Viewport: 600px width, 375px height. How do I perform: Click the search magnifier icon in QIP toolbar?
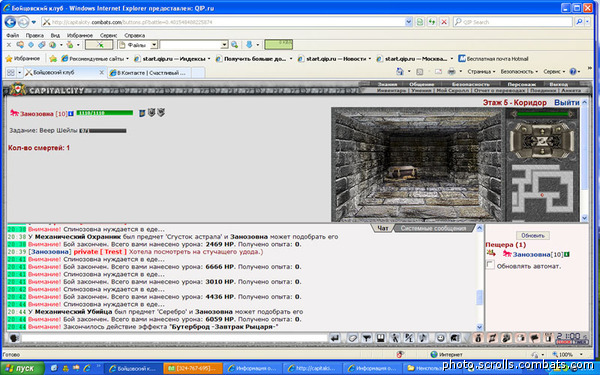235,45
